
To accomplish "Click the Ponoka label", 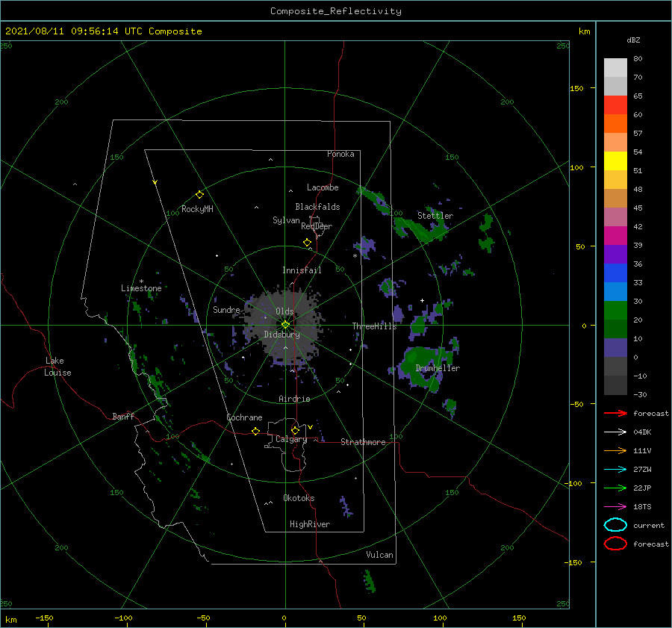I will (x=340, y=154).
